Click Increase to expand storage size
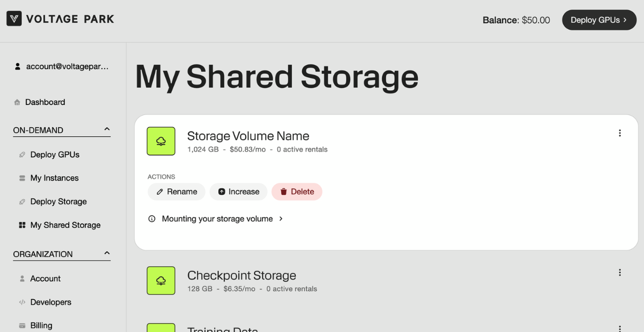This screenshot has height=332, width=644. (238, 192)
